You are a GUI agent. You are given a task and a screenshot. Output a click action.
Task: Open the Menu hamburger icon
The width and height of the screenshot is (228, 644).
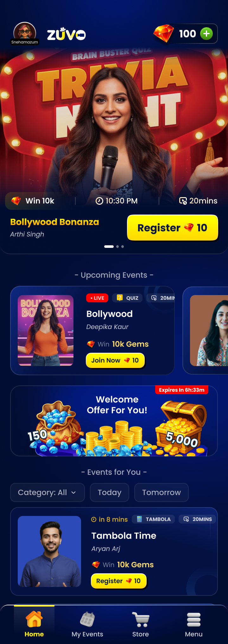[194, 620]
